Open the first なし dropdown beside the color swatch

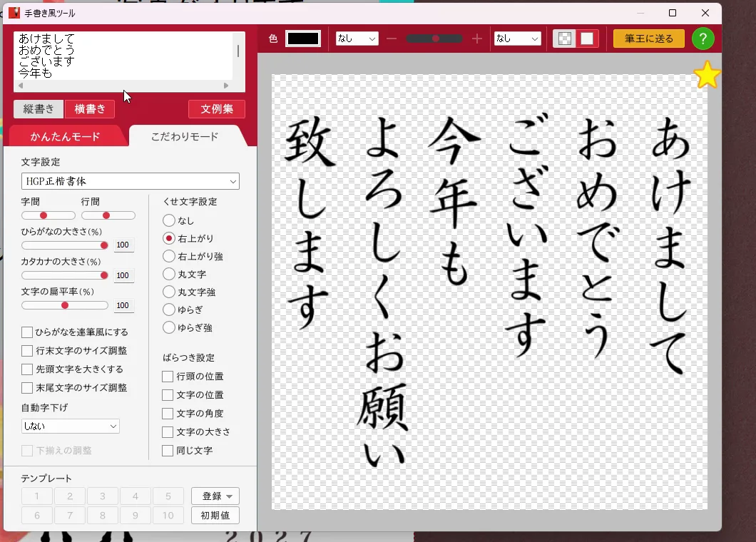tap(357, 39)
